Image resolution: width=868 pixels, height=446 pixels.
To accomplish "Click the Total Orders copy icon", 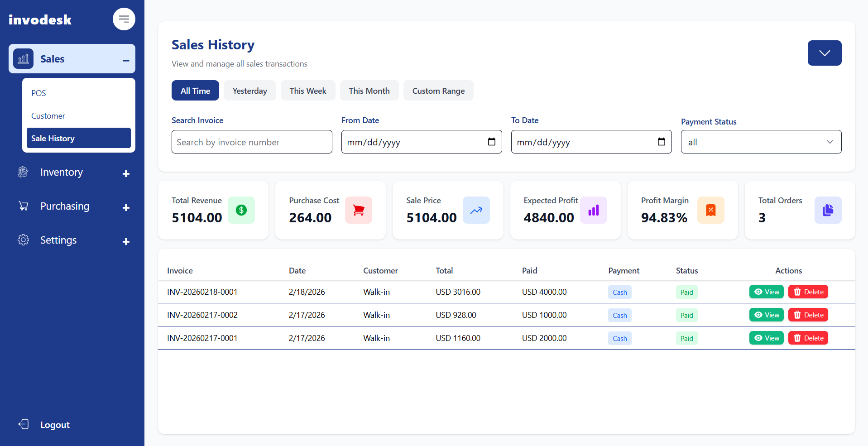I will (x=828, y=210).
